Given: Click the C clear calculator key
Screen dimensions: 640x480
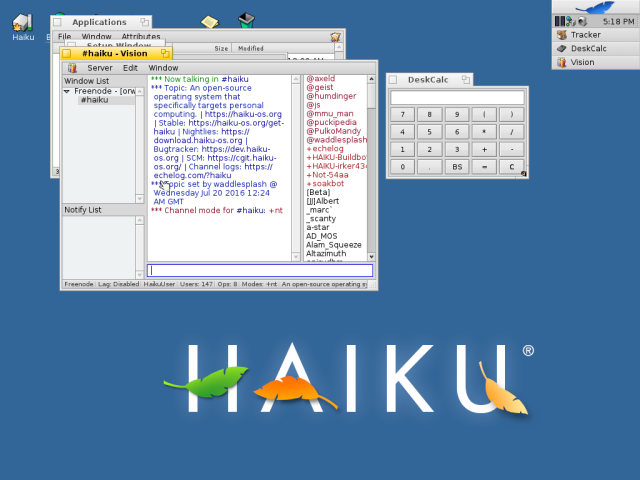Looking at the screenshot, I should pyautogui.click(x=511, y=167).
